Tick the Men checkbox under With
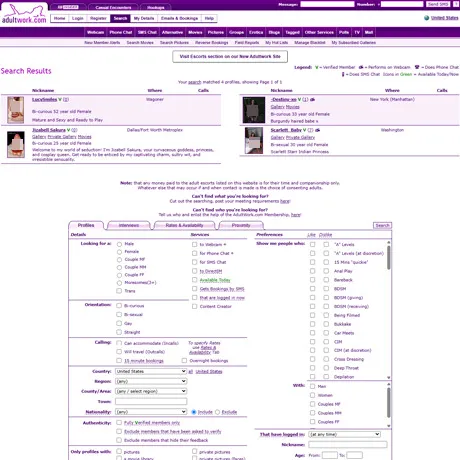Screen dimensions: 460x460 [x=313, y=386]
